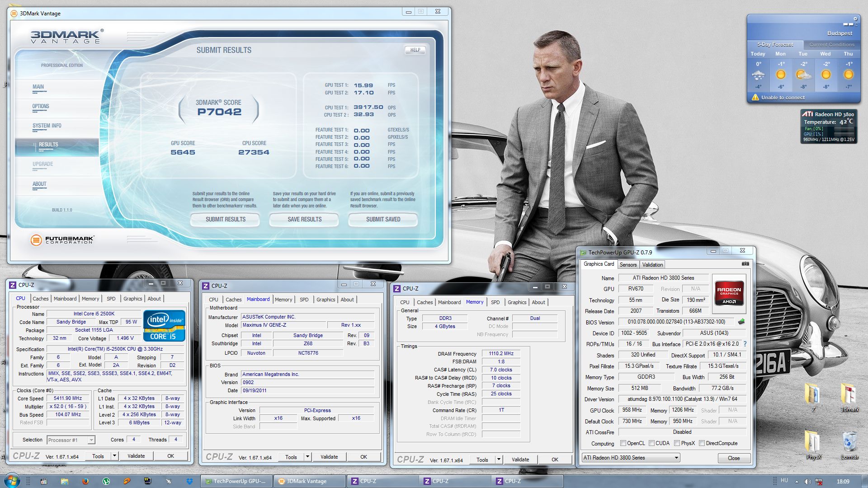
Task: Switch to the Sensors tab in GPU-Z
Action: coord(628,265)
